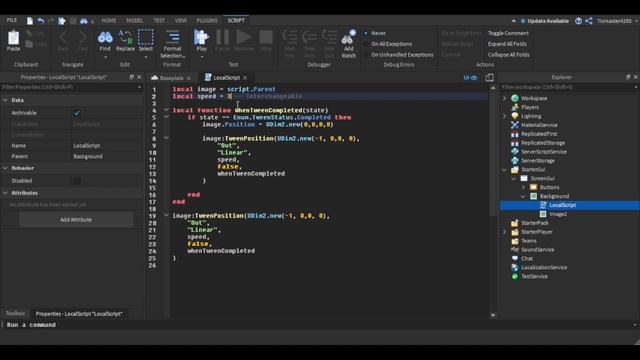
Task: Fold the code block at line 19
Action: [166, 215]
